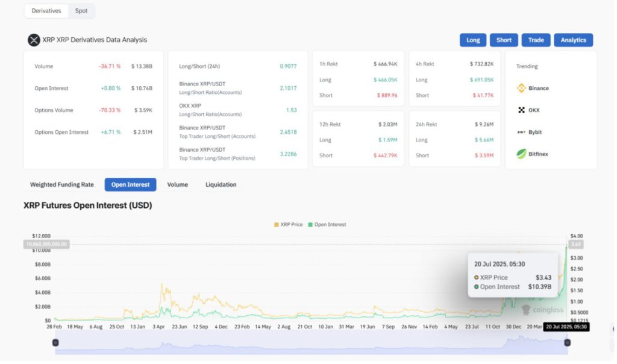Switch to the Spot tab
Image resolution: width=617 pixels, height=364 pixels.
(81, 11)
